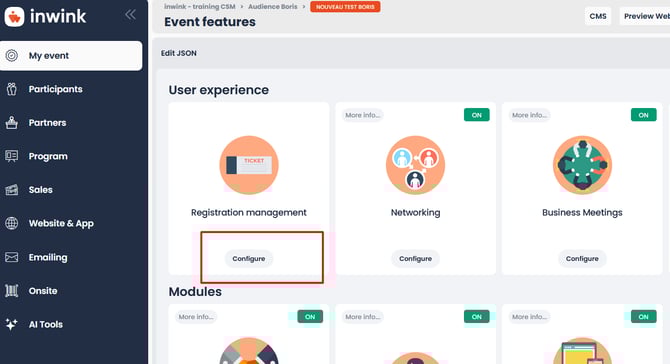Open More info on third Modules card

coord(529,317)
